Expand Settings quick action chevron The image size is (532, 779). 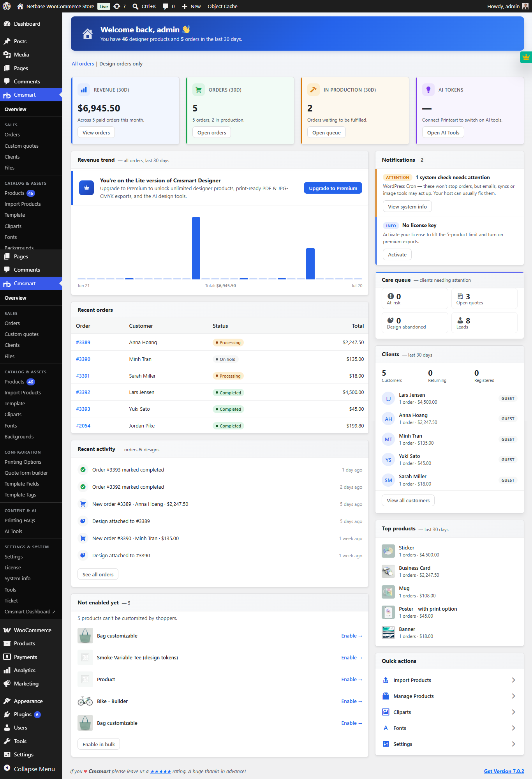point(513,744)
